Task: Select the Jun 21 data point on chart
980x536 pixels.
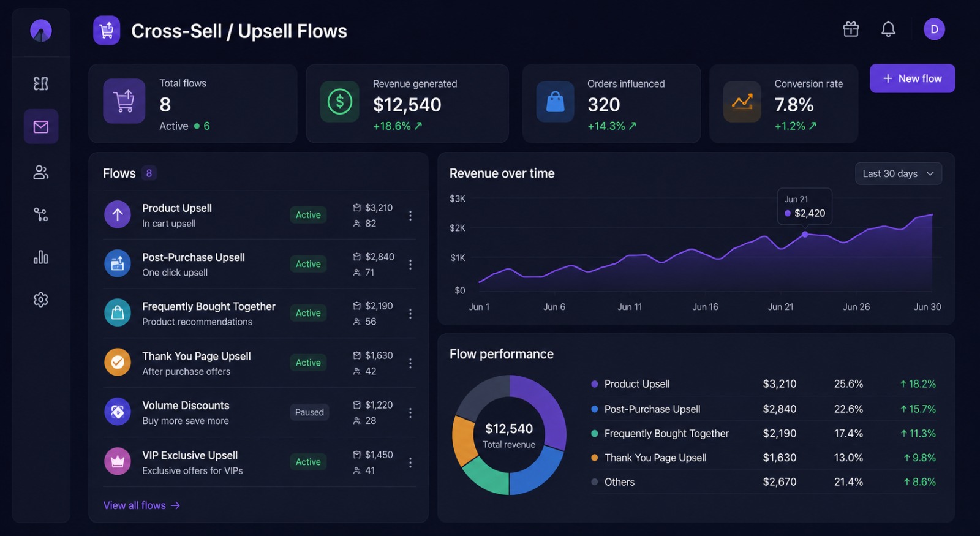Action: [x=805, y=234]
